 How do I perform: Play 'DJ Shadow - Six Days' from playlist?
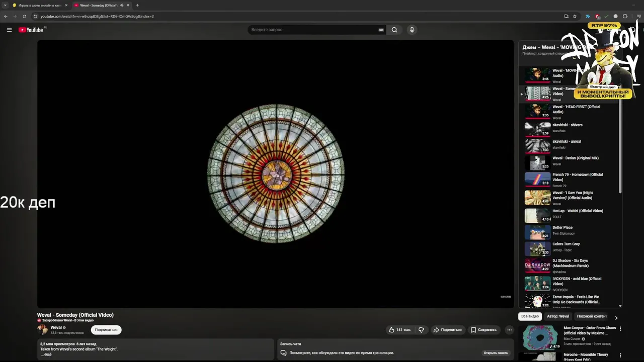coord(571,265)
